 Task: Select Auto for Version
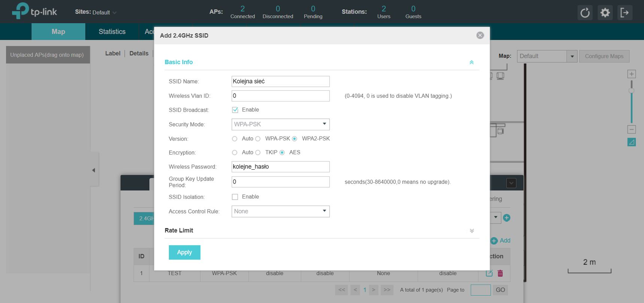(235, 139)
